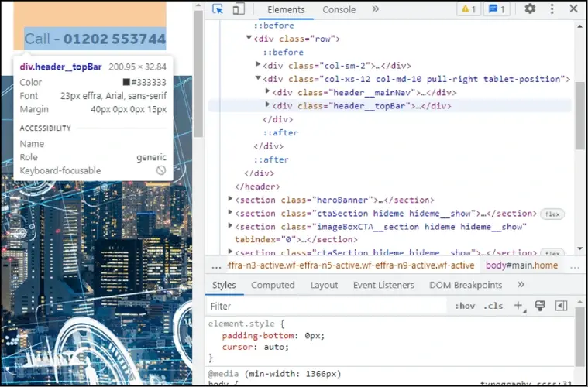The width and height of the screenshot is (588, 387).
Task: Show more DevTools panels chevron
Action: click(x=376, y=9)
